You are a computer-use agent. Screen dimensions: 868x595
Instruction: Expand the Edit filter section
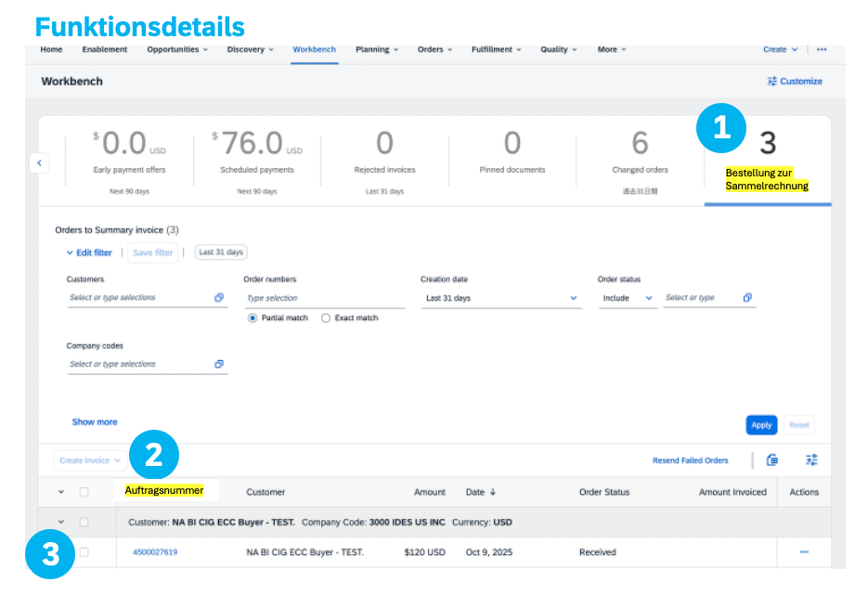[89, 252]
